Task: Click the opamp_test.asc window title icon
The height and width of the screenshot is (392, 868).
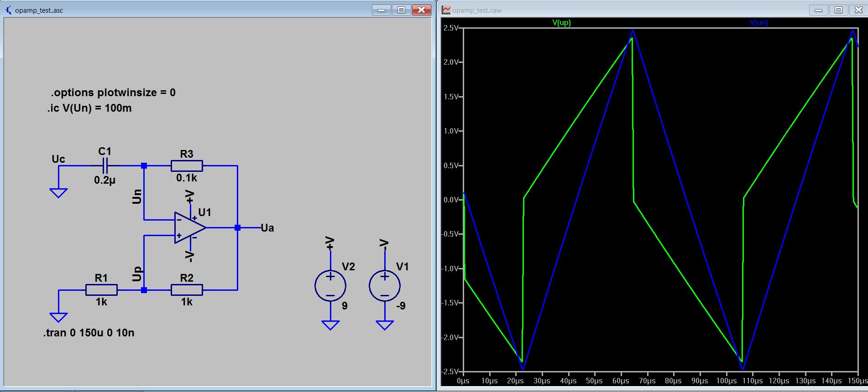Action: click(8, 10)
